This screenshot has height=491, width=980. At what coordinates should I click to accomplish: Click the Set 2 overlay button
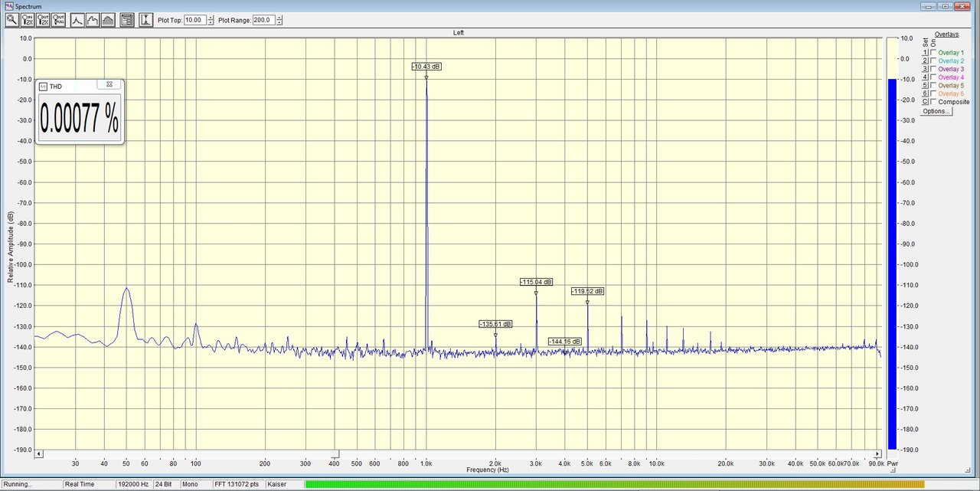925,61
